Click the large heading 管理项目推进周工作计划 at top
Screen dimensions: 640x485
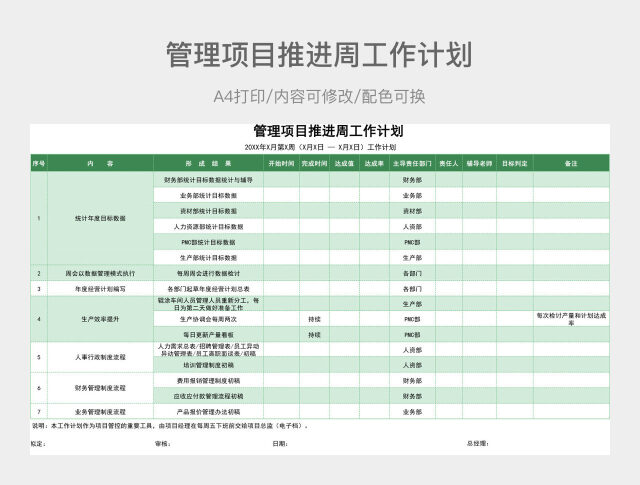pos(319,55)
